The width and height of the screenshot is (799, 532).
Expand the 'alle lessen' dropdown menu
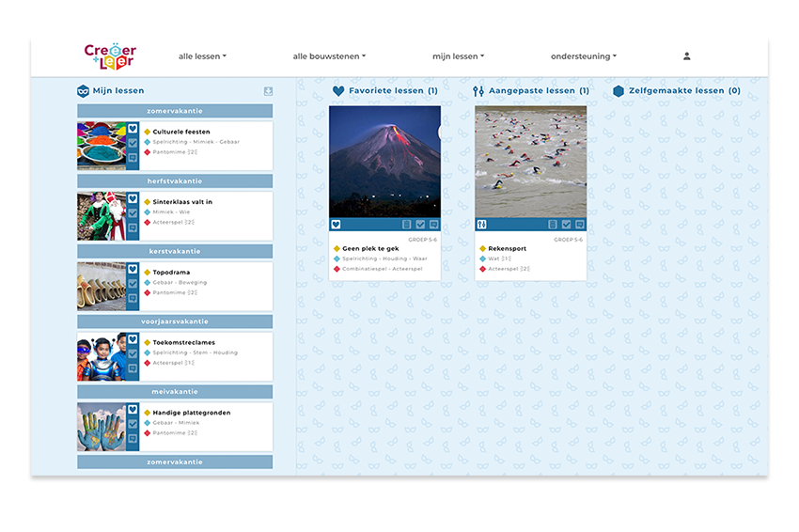pyautogui.click(x=202, y=56)
